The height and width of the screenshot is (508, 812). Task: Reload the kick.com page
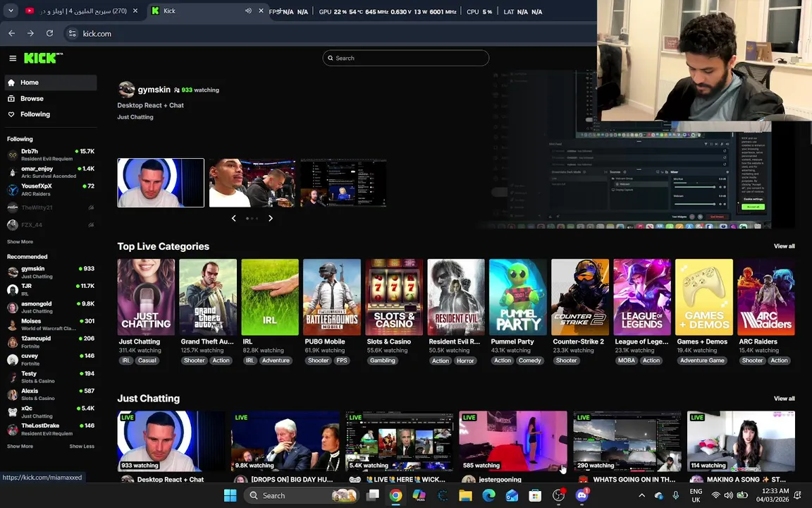click(50, 33)
